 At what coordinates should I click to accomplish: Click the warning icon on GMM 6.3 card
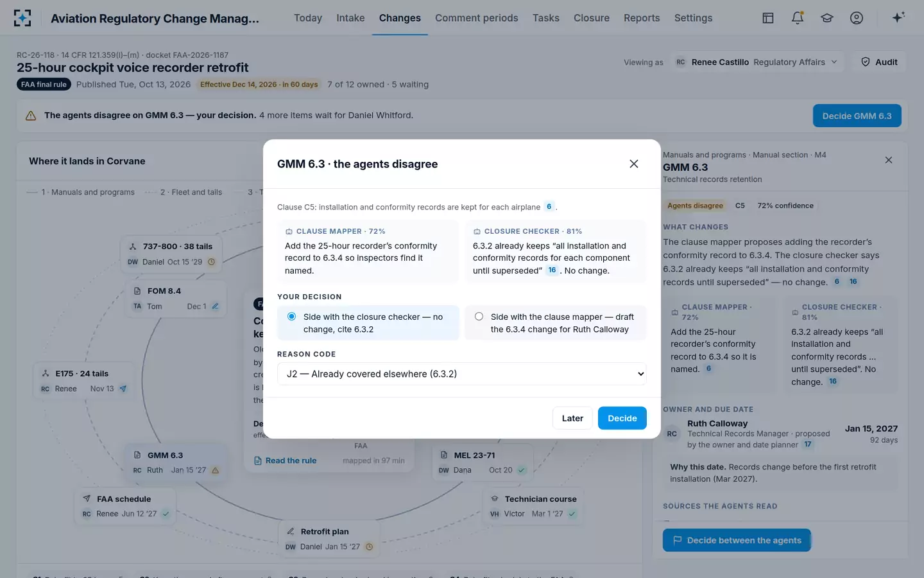point(216,470)
